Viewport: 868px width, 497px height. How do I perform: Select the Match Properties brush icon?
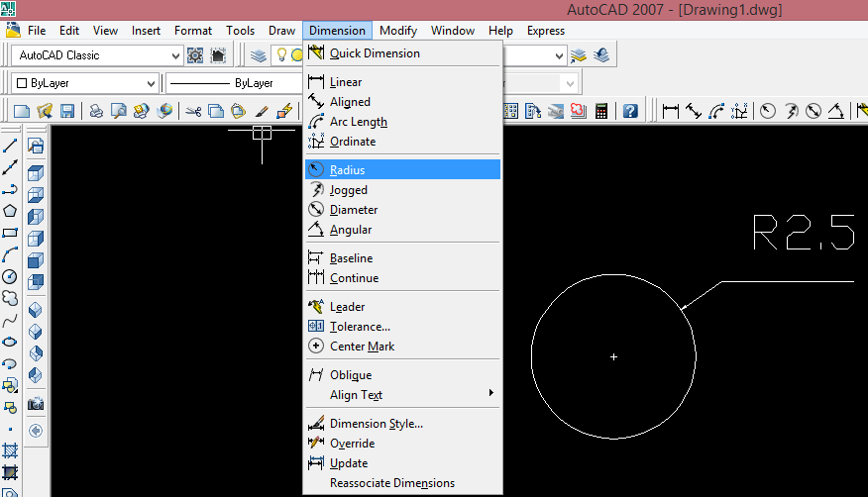click(x=262, y=111)
